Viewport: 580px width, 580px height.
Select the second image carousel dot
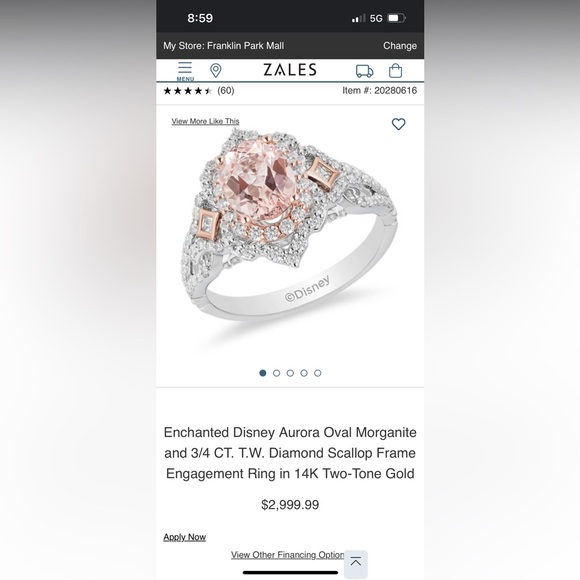276,373
